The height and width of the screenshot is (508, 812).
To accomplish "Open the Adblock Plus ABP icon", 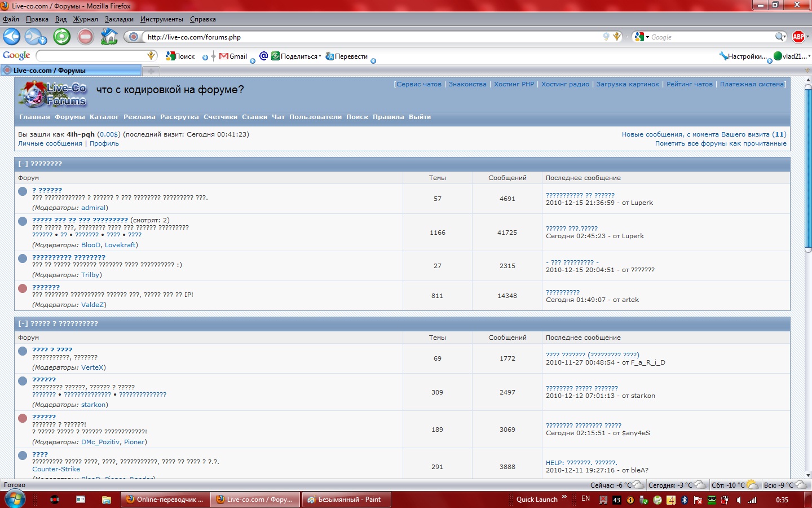I will click(798, 37).
